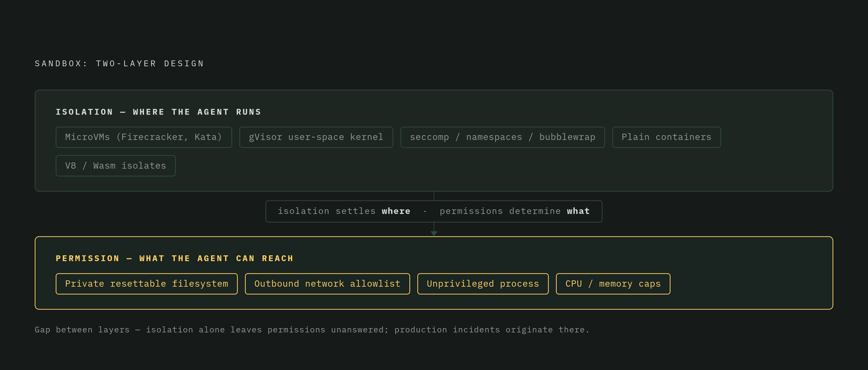Select the 'Unprivileged process' chip
Image resolution: width=868 pixels, height=370 pixels.
(x=483, y=284)
